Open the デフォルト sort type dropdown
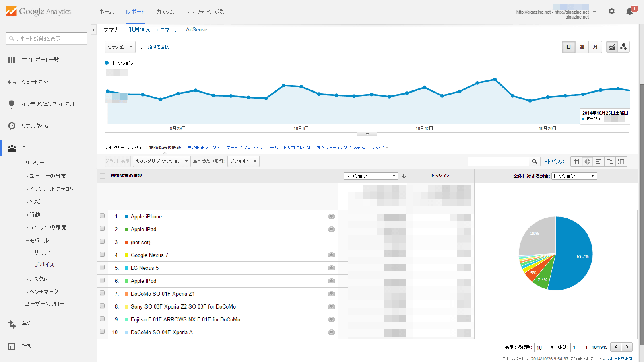This screenshot has width=644, height=362. pyautogui.click(x=243, y=161)
